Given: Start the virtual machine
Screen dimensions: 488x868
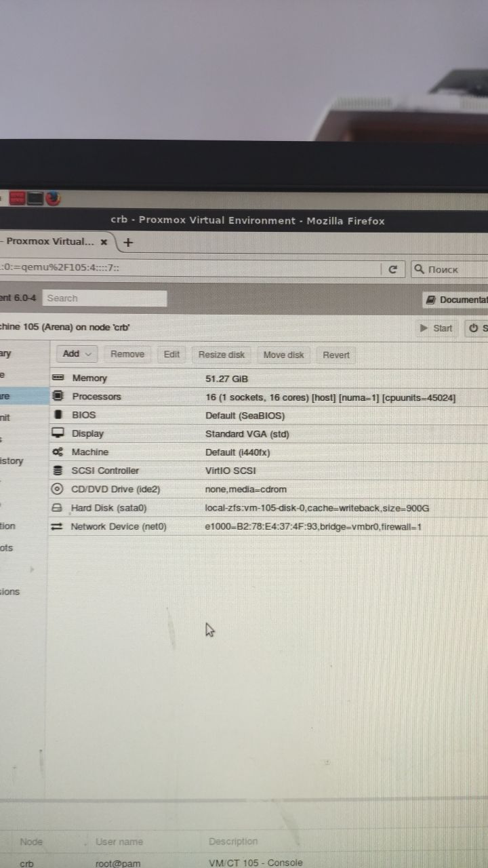Looking at the screenshot, I should point(436,328).
